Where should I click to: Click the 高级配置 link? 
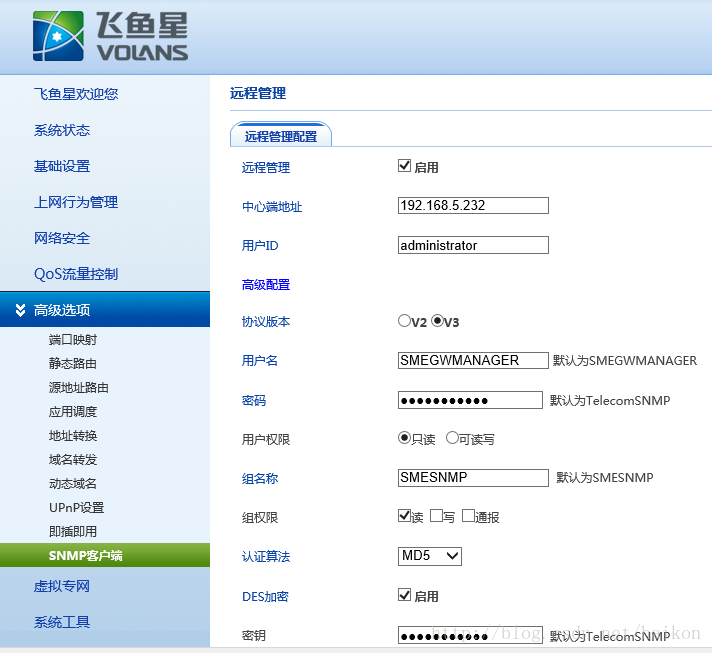click(x=266, y=285)
